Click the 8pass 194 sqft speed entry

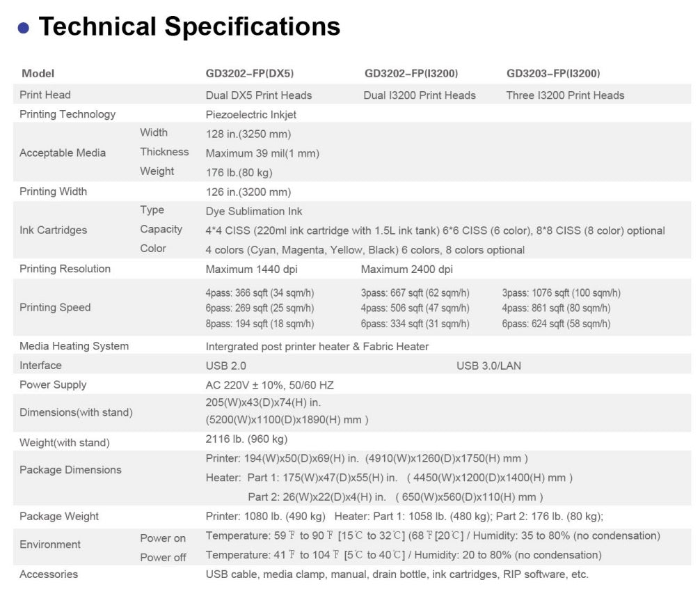pyautogui.click(x=260, y=324)
